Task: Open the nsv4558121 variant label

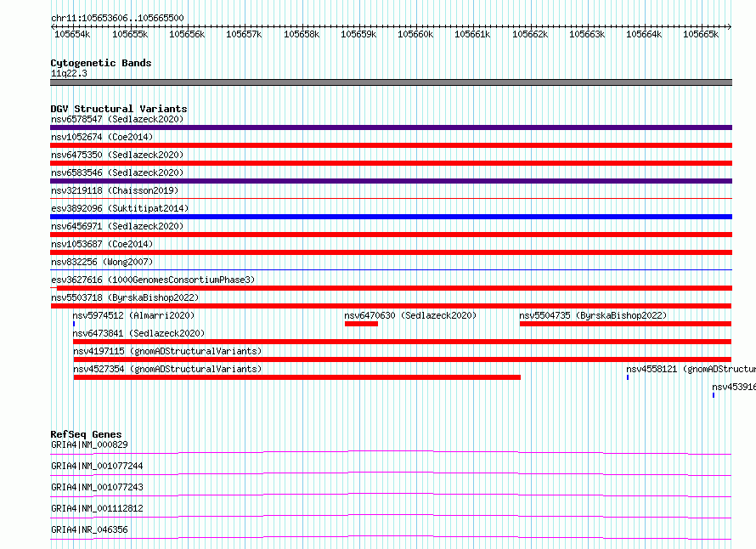Action: [691, 369]
